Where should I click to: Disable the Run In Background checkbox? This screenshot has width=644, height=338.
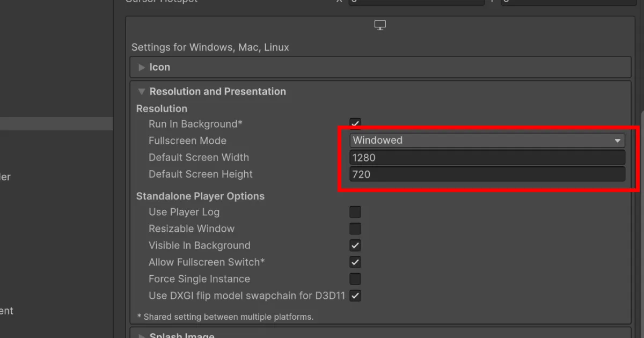pos(355,124)
